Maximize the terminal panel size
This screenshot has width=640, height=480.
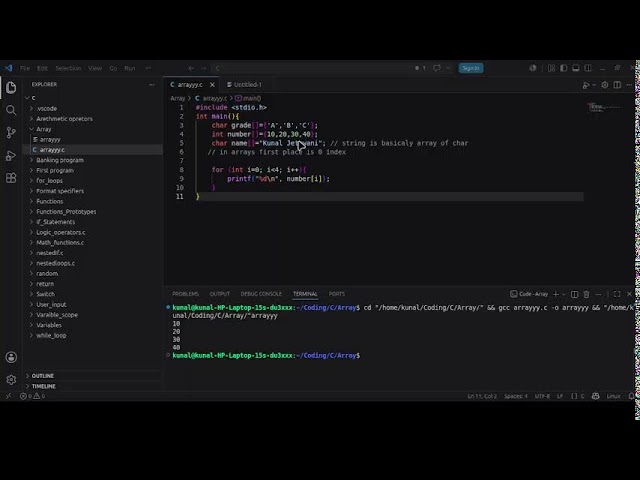[x=617, y=294]
